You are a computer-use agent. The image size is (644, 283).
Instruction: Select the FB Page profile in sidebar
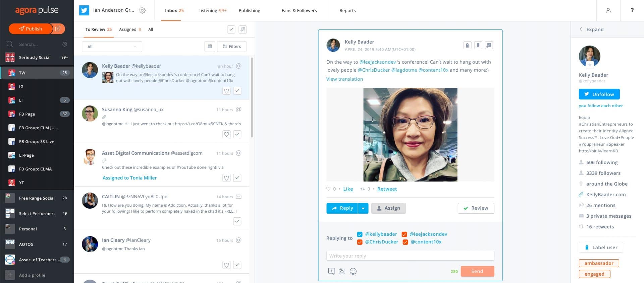[37, 114]
